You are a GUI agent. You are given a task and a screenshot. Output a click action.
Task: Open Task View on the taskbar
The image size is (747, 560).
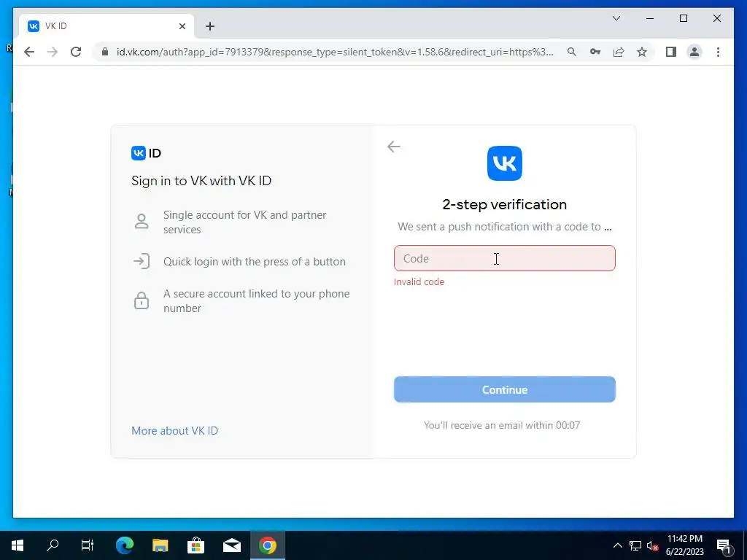point(88,545)
